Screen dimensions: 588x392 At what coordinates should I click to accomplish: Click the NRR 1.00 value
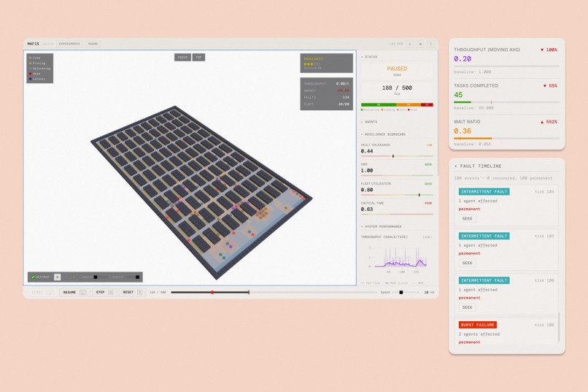tap(367, 171)
